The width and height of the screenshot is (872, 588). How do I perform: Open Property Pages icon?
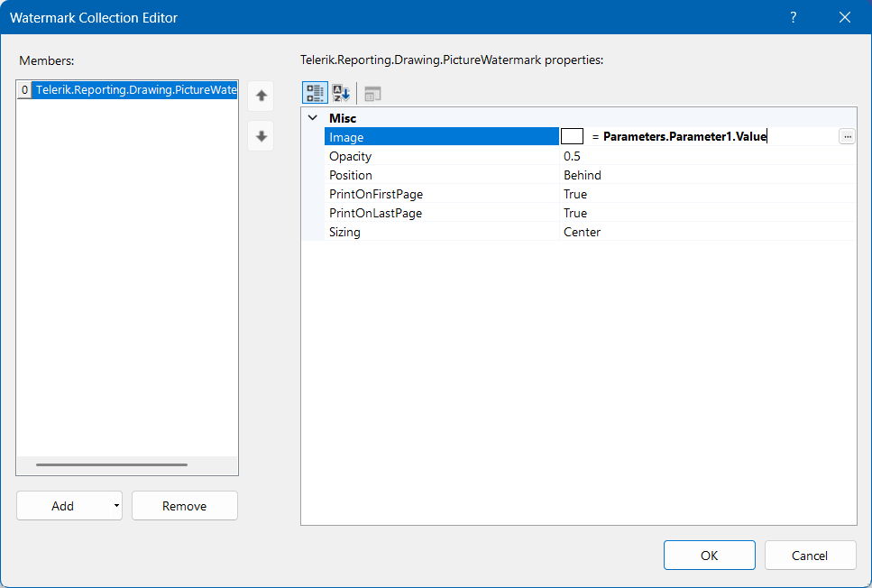coord(372,93)
